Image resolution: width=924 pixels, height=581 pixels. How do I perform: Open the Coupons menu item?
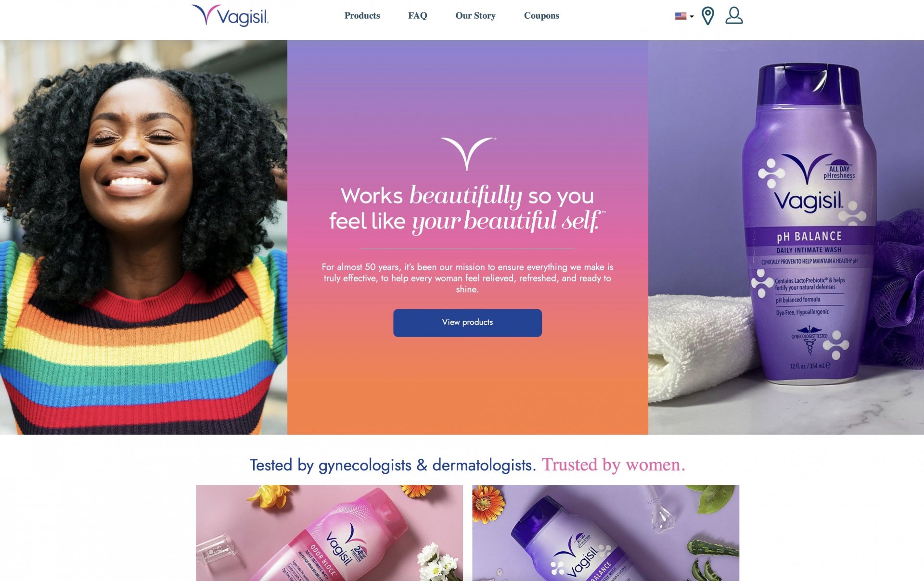coord(541,15)
